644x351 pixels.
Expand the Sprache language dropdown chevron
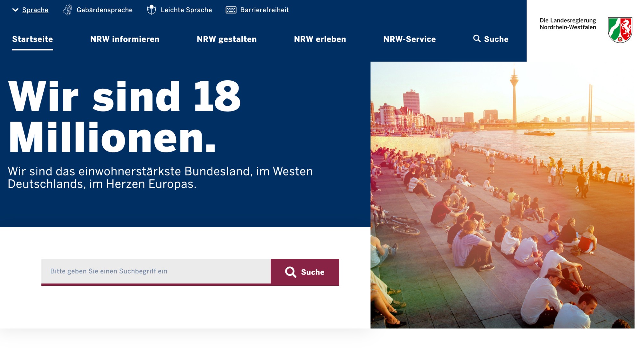[x=15, y=10]
